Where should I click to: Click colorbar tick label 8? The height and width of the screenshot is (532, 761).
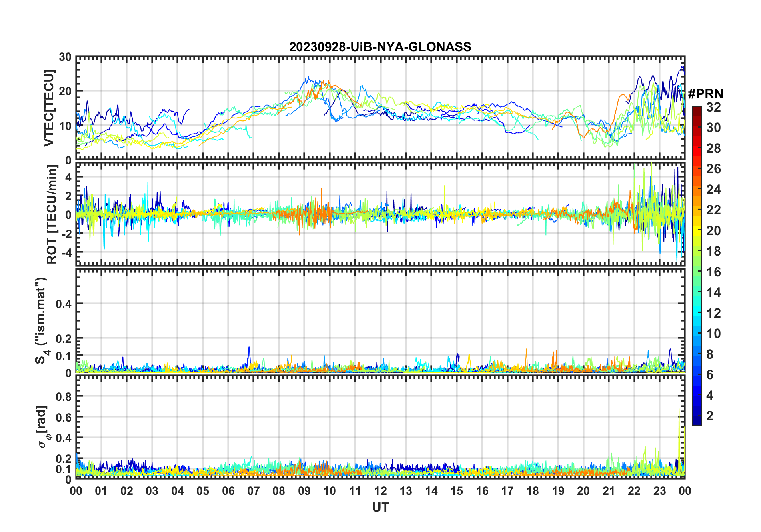(x=710, y=354)
